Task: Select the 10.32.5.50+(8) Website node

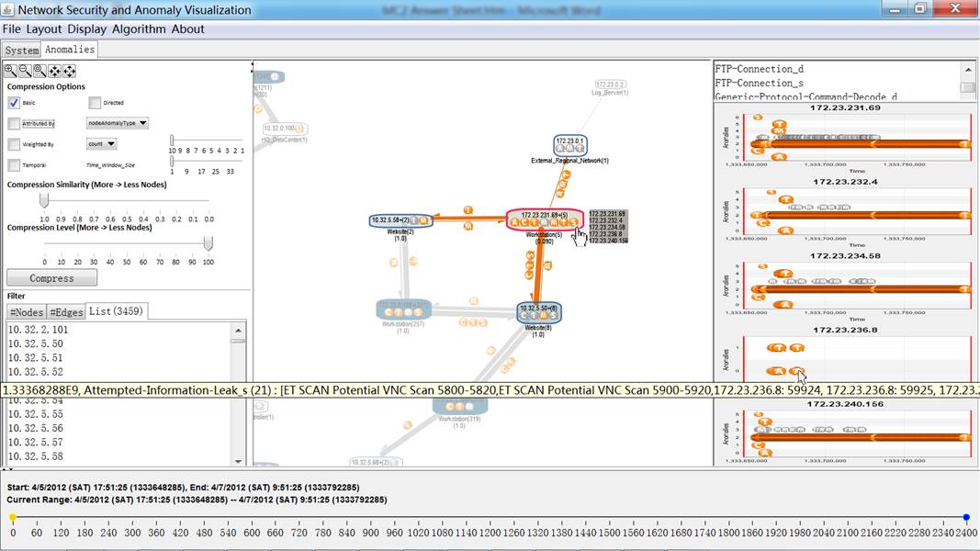Action: [x=538, y=313]
